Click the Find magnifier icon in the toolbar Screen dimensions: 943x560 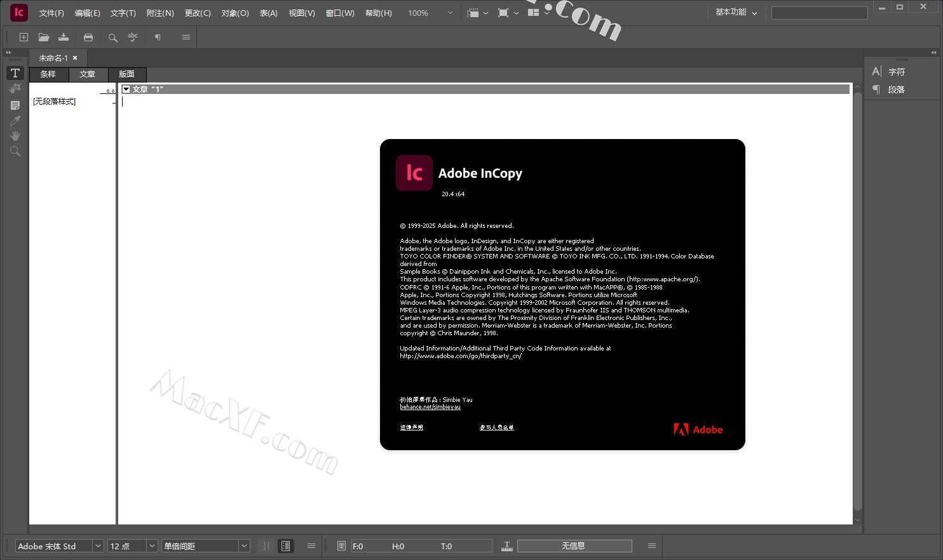pyautogui.click(x=112, y=37)
